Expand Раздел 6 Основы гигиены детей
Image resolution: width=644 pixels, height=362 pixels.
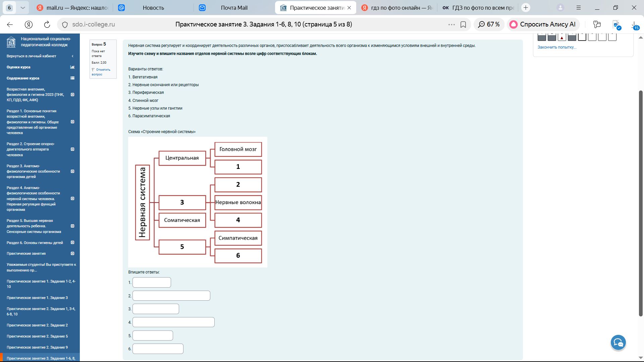pyautogui.click(x=72, y=242)
